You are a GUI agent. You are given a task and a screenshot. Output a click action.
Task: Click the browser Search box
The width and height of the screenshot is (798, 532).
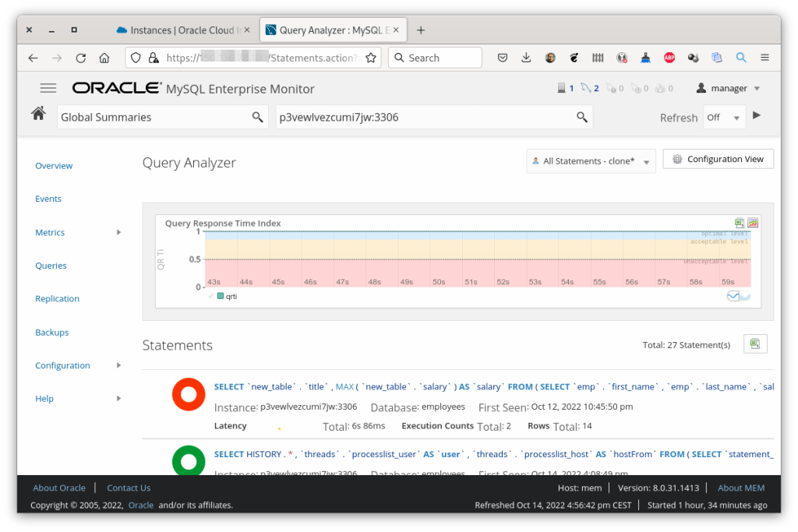coord(435,58)
